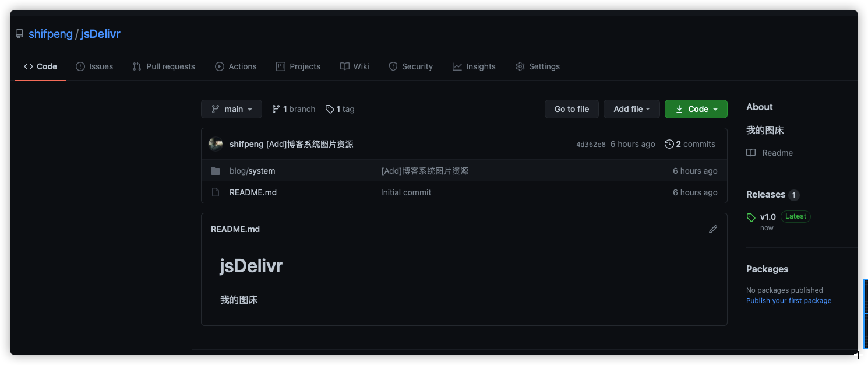Image resolution: width=868 pixels, height=365 pixels.
Task: Open the README.md file in list
Action: 253,192
